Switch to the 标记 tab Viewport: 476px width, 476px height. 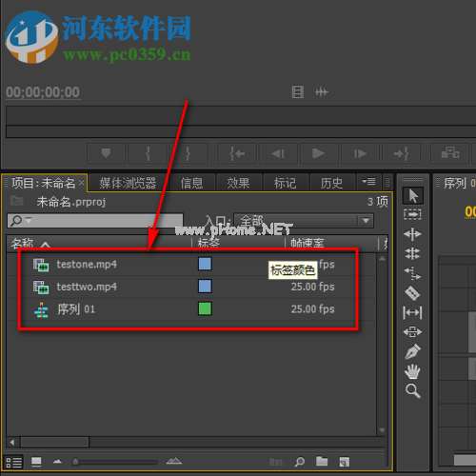[285, 183]
